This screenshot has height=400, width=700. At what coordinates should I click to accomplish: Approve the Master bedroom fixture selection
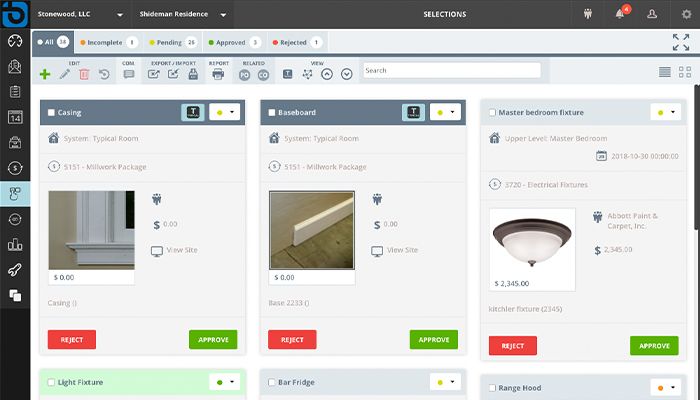pos(654,346)
